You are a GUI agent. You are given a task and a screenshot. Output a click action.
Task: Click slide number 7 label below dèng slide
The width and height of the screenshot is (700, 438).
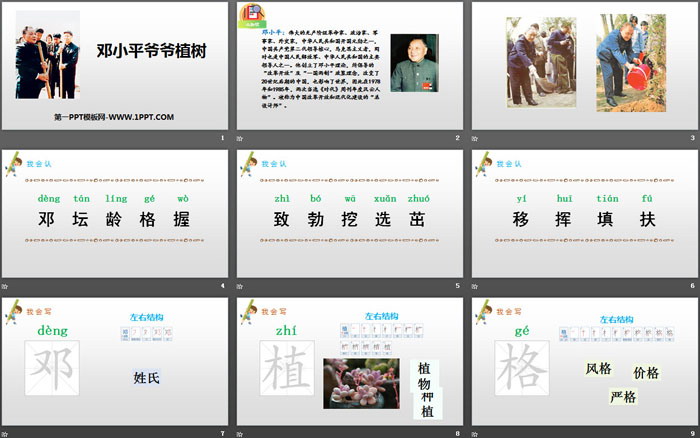point(222,434)
